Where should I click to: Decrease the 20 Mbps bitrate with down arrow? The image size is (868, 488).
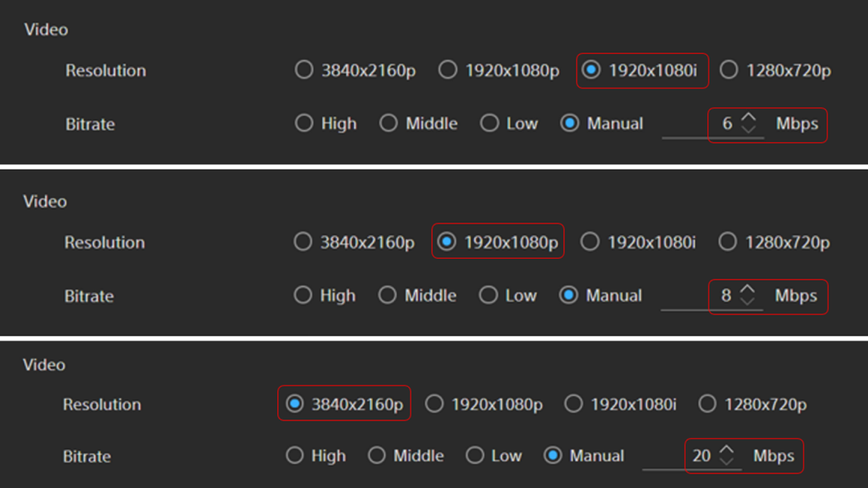727,461
